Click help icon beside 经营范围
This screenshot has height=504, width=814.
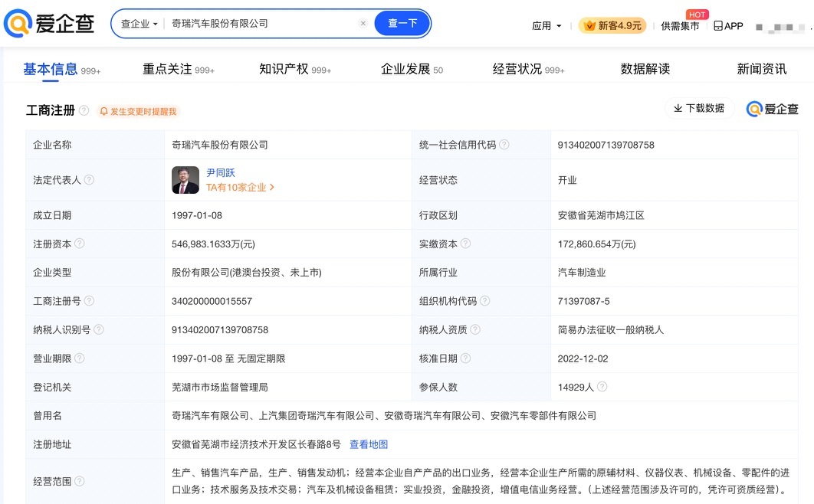pos(80,481)
